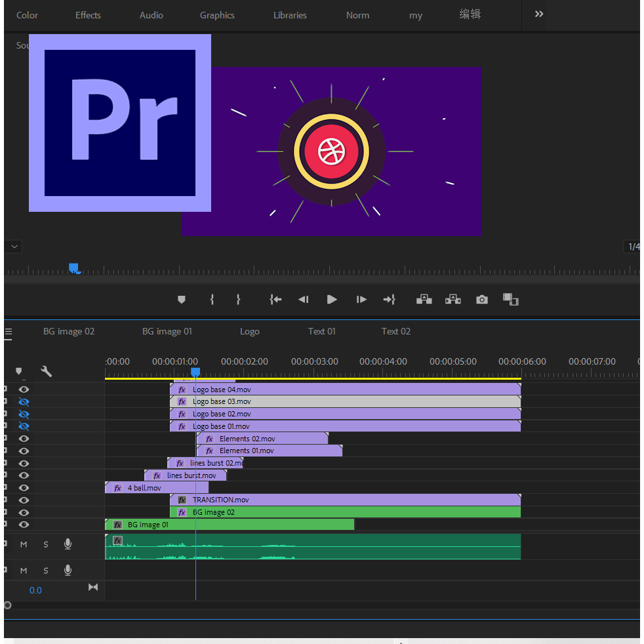Click the fx badge on TRANSITION.mov clip

pos(182,500)
